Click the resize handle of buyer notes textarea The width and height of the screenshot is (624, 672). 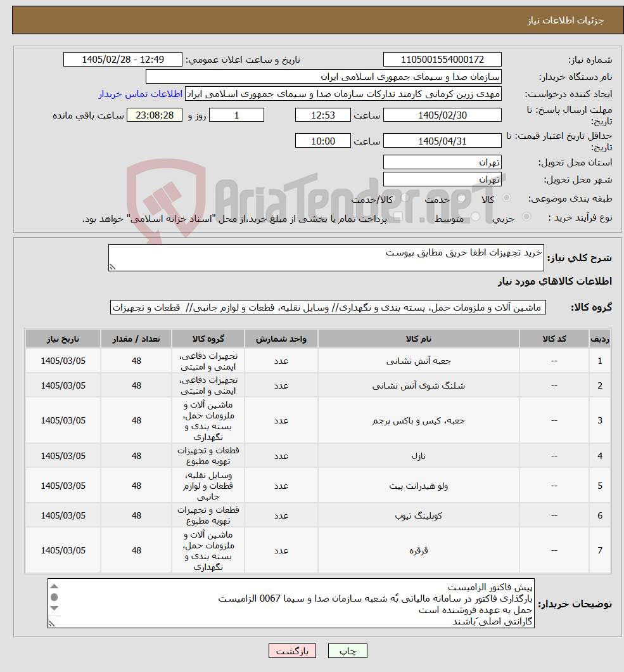(51, 624)
